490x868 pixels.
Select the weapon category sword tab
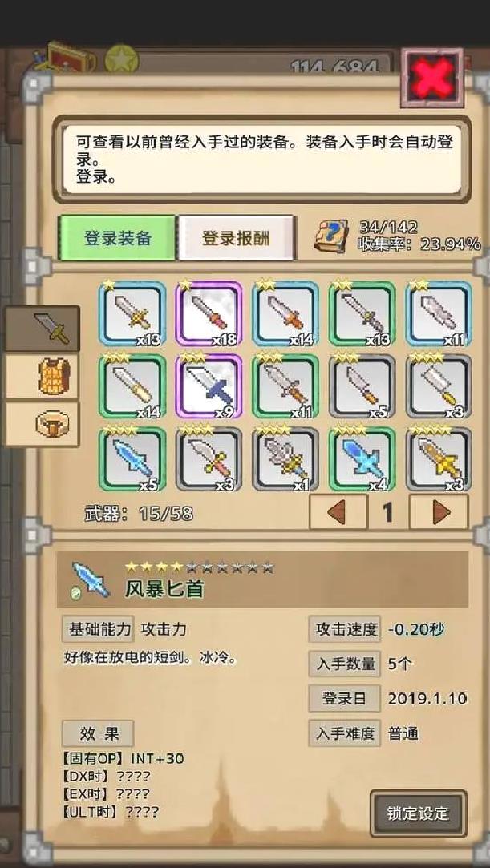43,328
